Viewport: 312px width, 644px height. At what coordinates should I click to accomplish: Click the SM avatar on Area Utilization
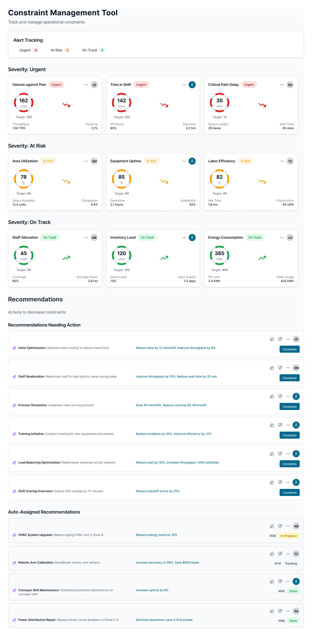pyautogui.click(x=94, y=161)
